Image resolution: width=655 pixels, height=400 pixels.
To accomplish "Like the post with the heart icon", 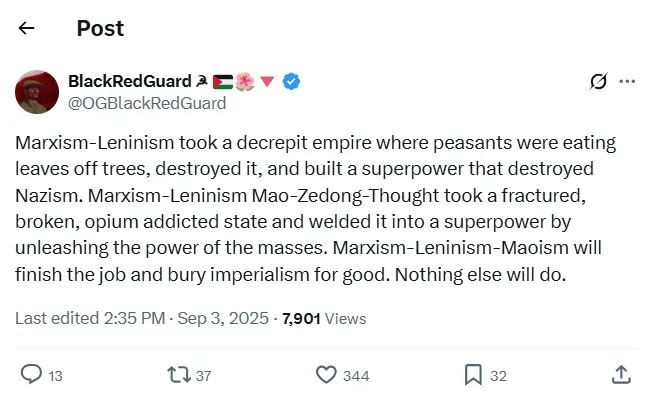I will (x=325, y=375).
